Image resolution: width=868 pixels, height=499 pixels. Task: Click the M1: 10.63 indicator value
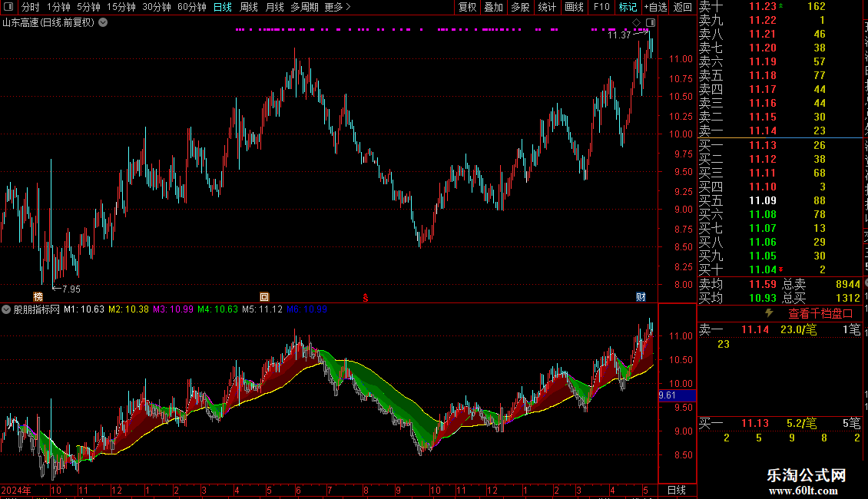click(84, 310)
